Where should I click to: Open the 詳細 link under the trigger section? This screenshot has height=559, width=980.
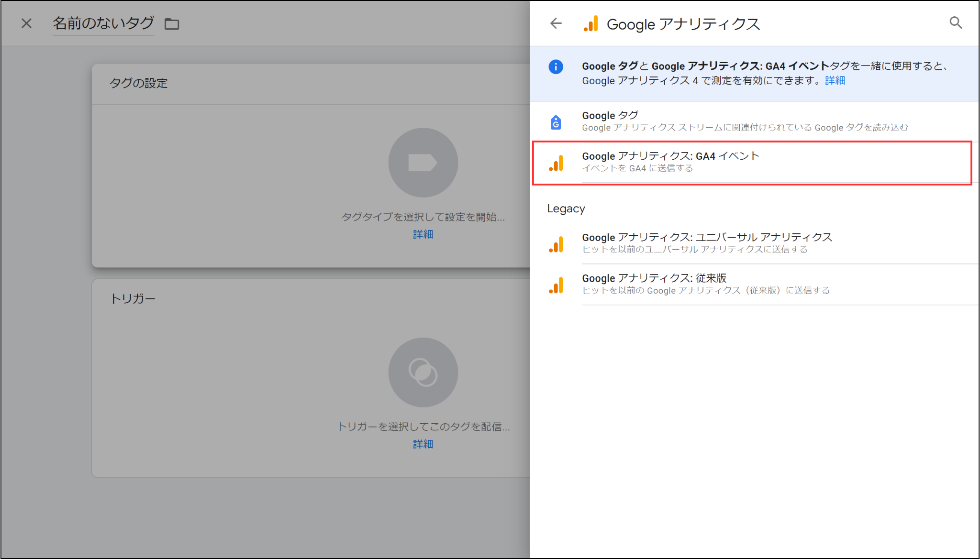click(423, 444)
